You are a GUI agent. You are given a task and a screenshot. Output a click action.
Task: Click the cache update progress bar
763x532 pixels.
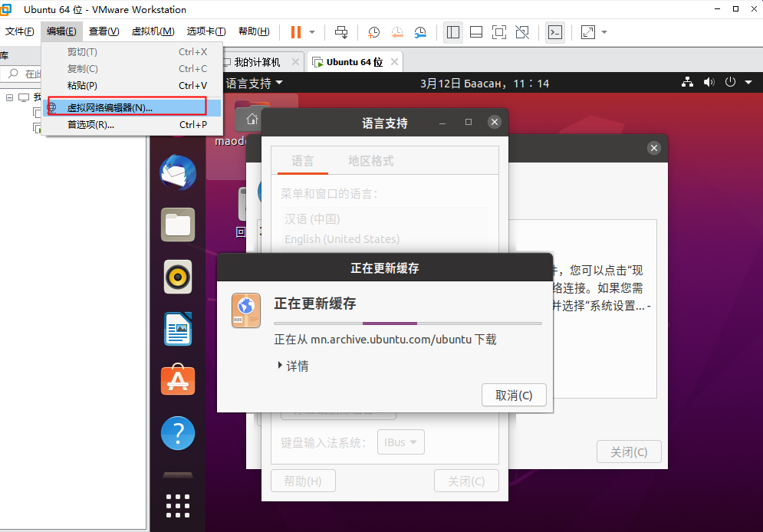tap(408, 323)
